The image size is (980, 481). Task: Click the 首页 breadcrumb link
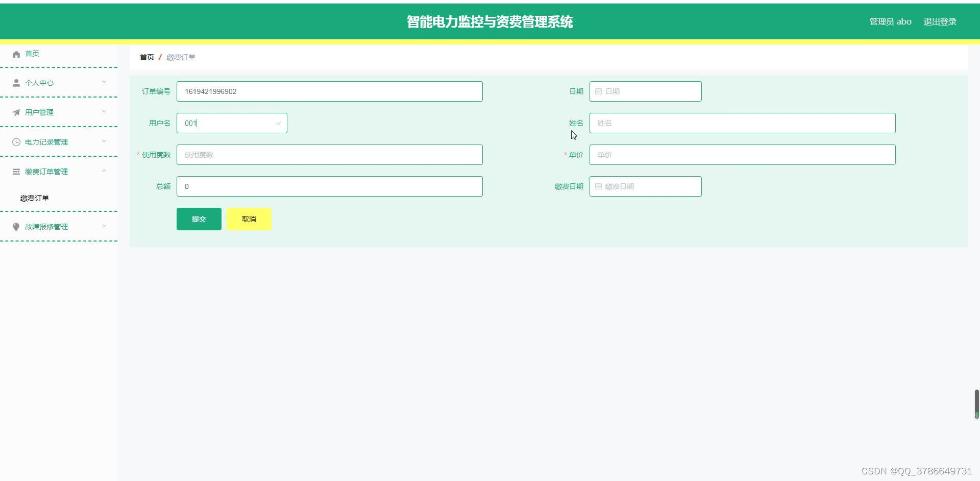coord(147,57)
